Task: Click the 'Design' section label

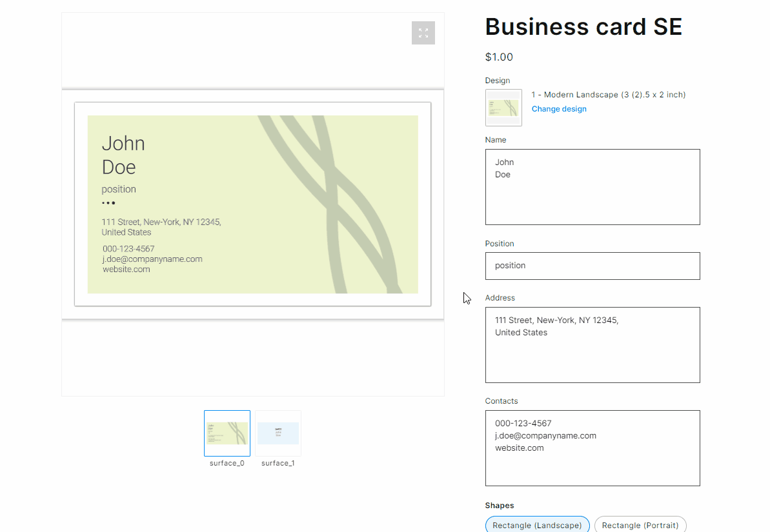Action: click(x=498, y=81)
